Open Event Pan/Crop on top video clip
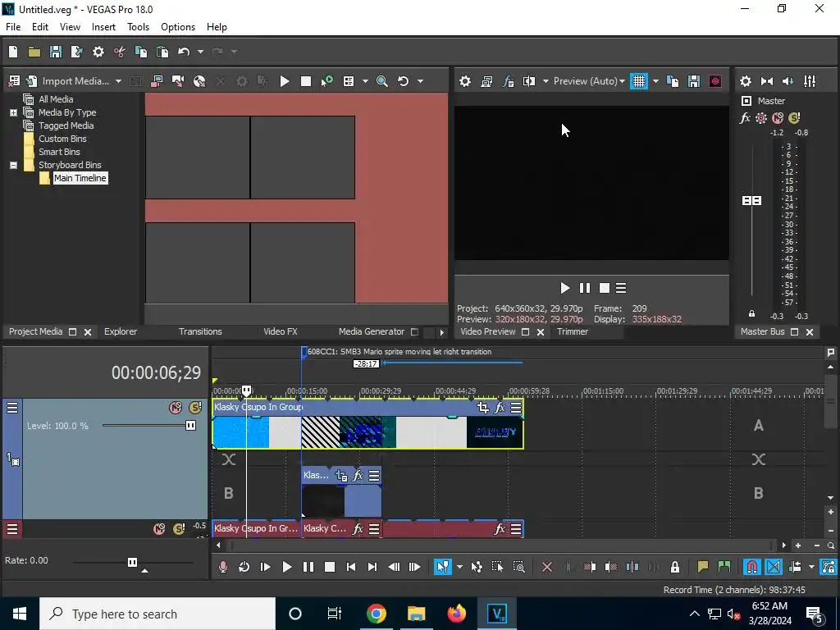The image size is (840, 630). tap(482, 408)
